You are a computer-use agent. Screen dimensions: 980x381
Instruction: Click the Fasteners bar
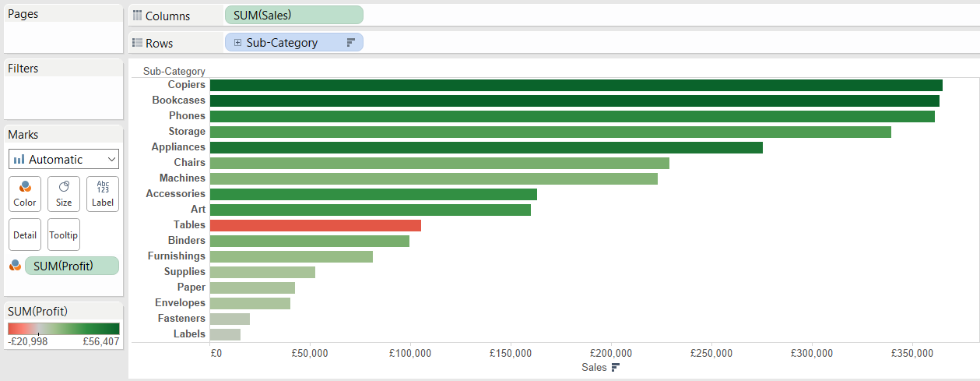click(230, 319)
